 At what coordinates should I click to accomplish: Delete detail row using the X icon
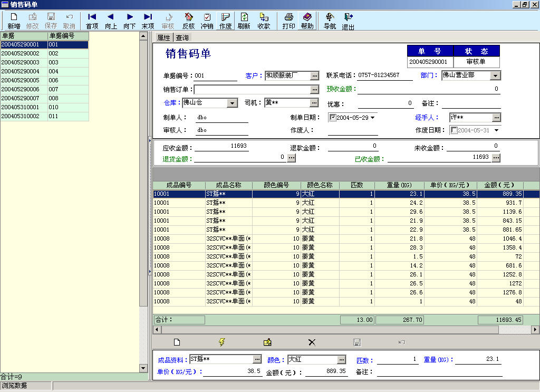[312, 342]
